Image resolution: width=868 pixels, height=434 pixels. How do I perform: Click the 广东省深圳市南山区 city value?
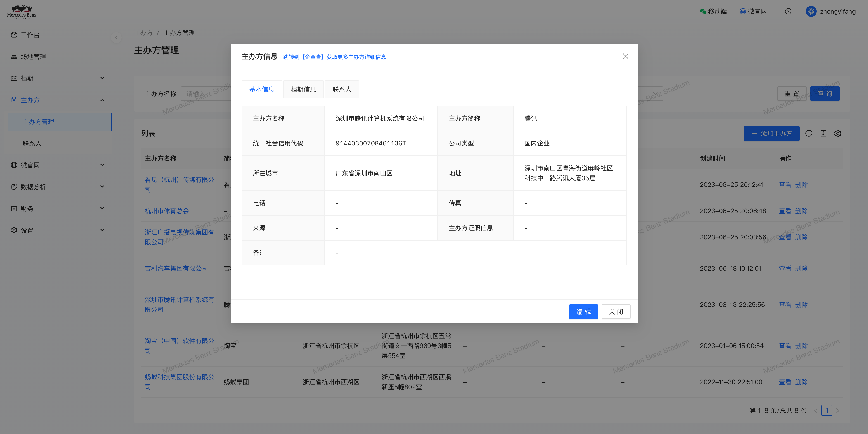coord(364,173)
